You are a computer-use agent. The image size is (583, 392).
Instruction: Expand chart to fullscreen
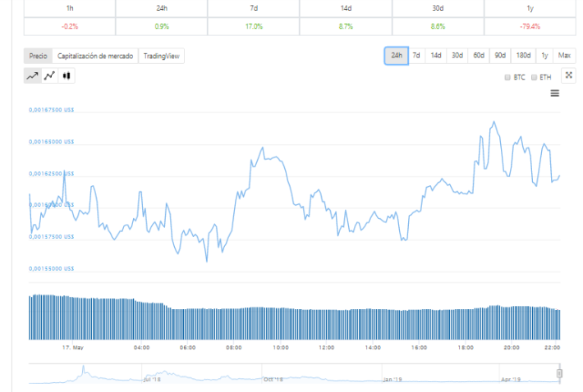[x=568, y=75]
